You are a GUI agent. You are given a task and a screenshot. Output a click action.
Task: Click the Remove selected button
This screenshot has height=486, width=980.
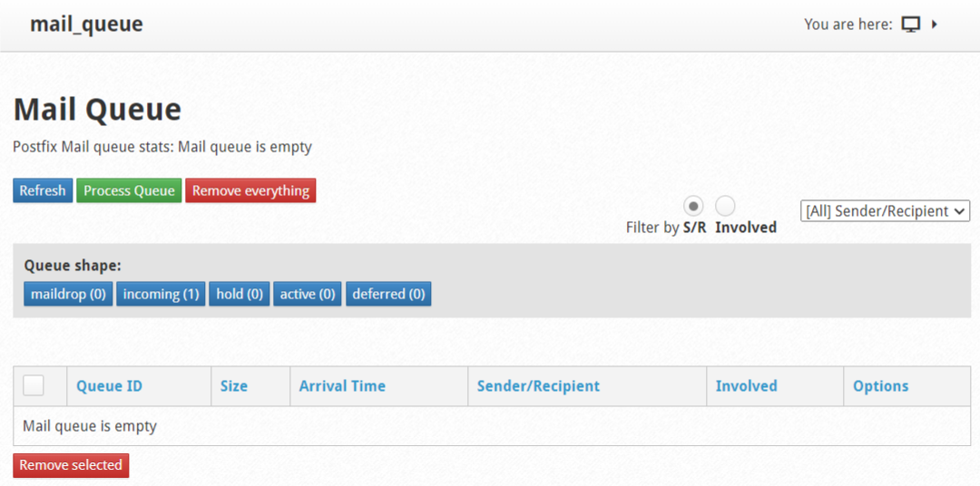pos(71,465)
